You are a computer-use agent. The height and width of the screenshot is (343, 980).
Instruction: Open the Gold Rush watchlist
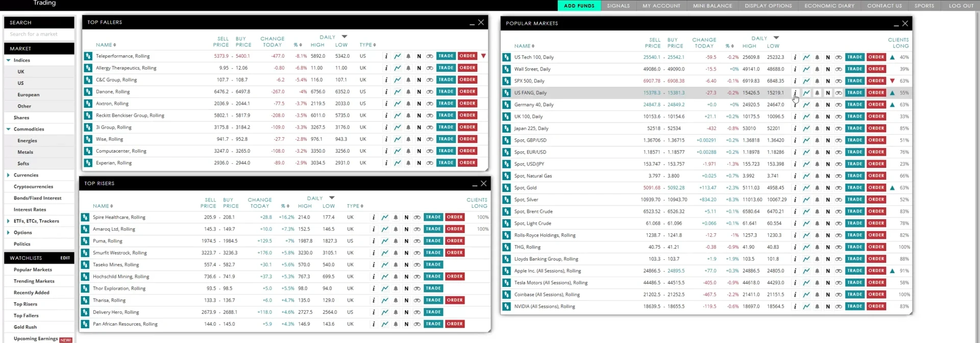(x=25, y=327)
